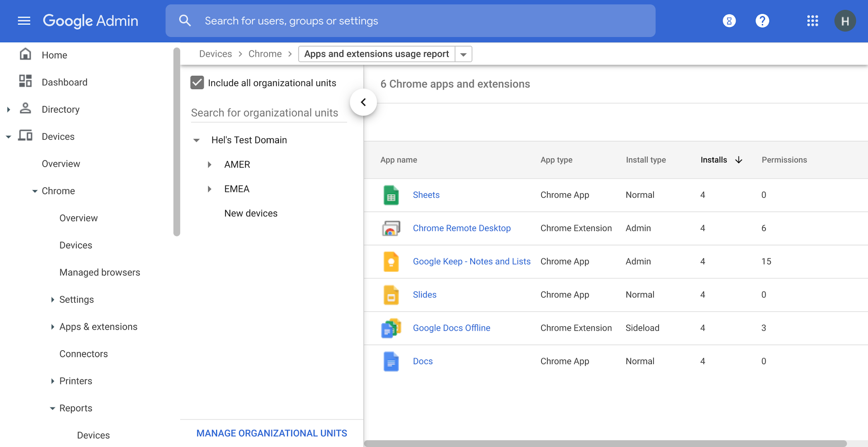Open the Sheets app link

pyautogui.click(x=426, y=195)
